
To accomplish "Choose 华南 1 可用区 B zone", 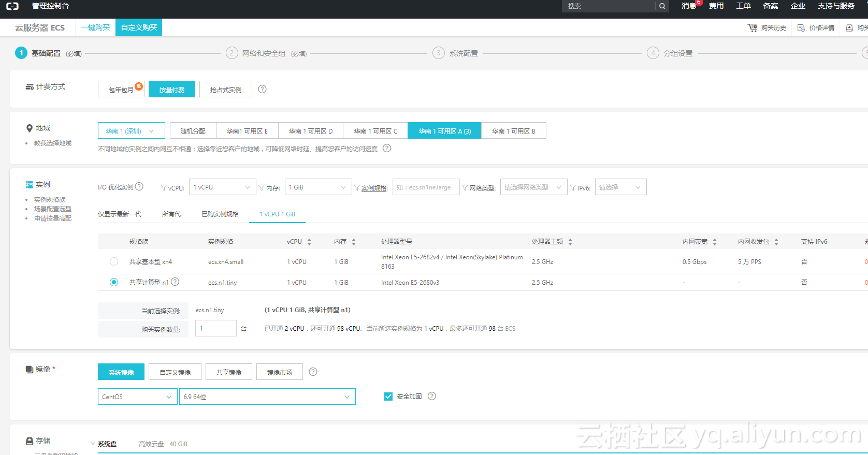I will tap(514, 131).
